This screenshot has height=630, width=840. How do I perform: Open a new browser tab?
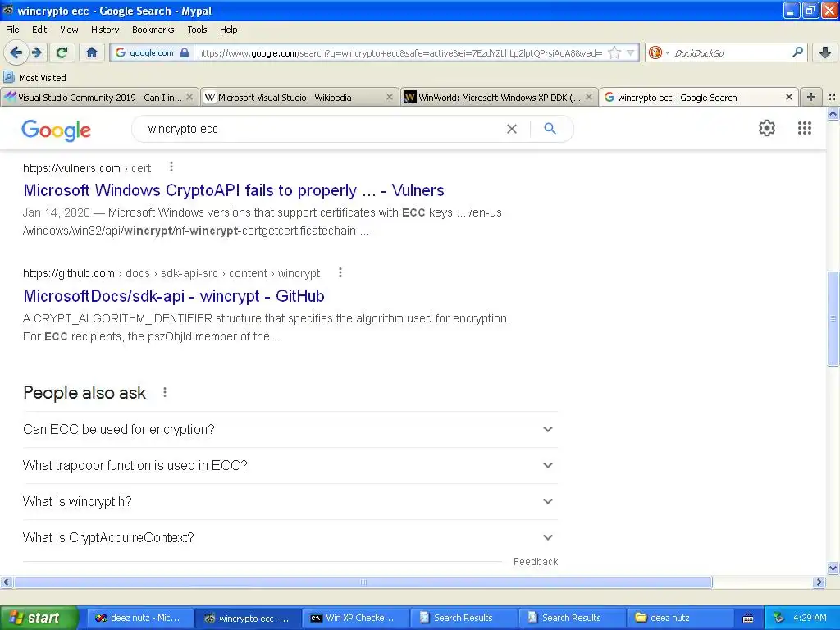[811, 97]
